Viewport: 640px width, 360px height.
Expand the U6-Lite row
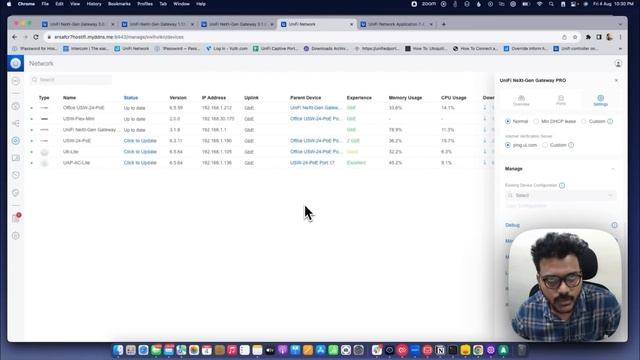coord(31,152)
